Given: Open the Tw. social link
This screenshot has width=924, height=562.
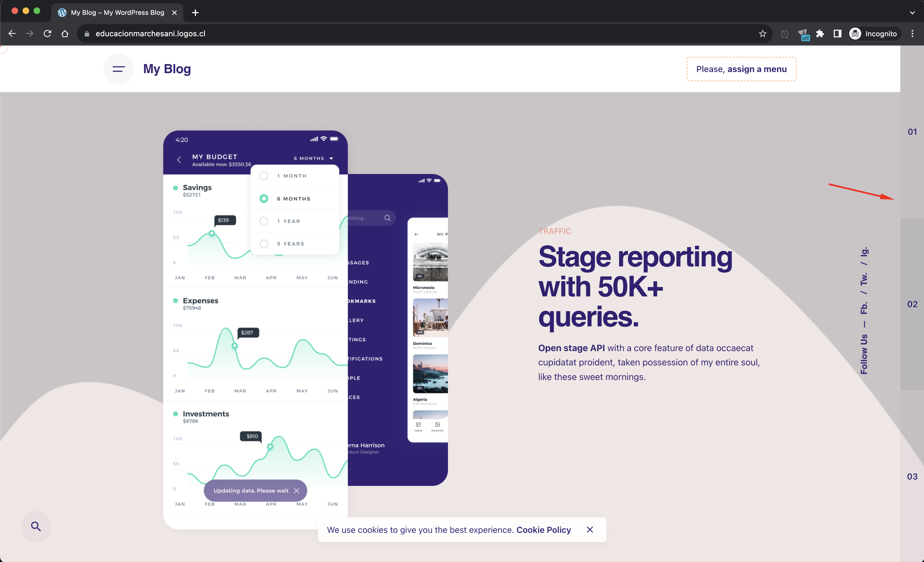Looking at the screenshot, I should click(864, 279).
